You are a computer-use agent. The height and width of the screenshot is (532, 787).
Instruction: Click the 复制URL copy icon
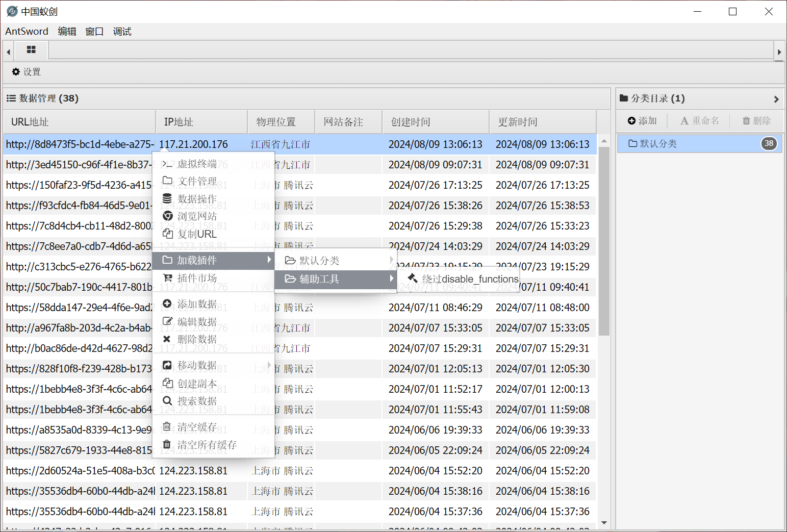coord(167,234)
